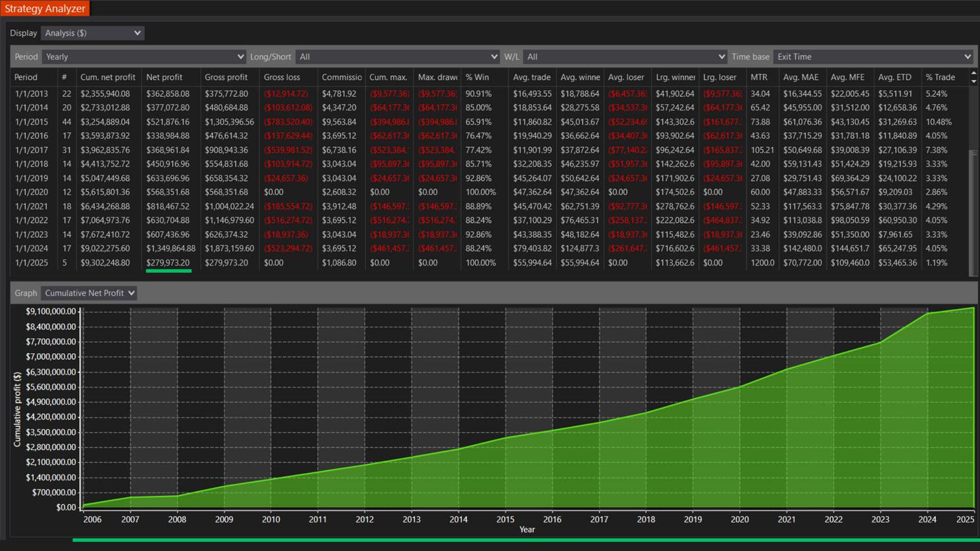Image resolution: width=980 pixels, height=551 pixels.
Task: Open the W/L All dropdown
Action: click(x=625, y=57)
